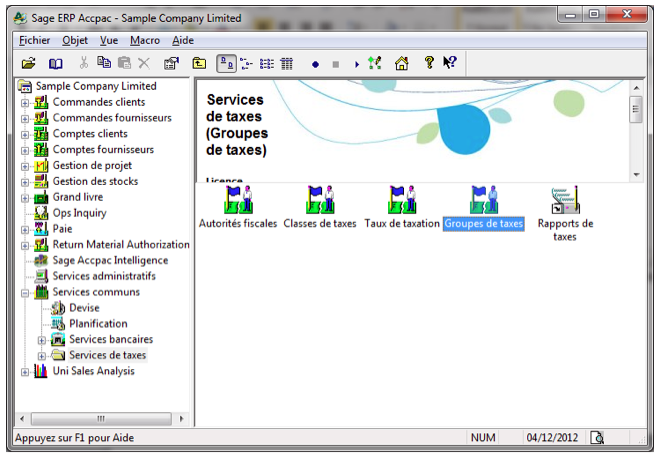
Task: Select the Groupes de taxes icon
Action: click(x=484, y=208)
